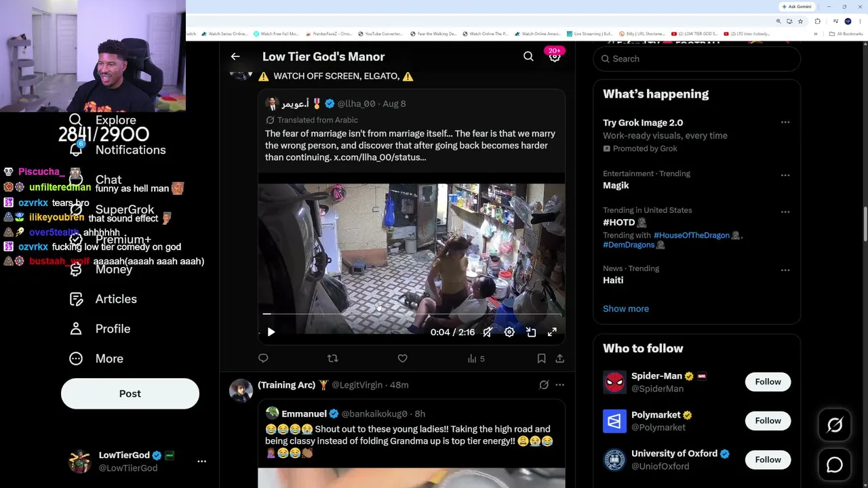Open @bankaikoku90 in the quoted post
The width and height of the screenshot is (868, 488).
[374, 414]
